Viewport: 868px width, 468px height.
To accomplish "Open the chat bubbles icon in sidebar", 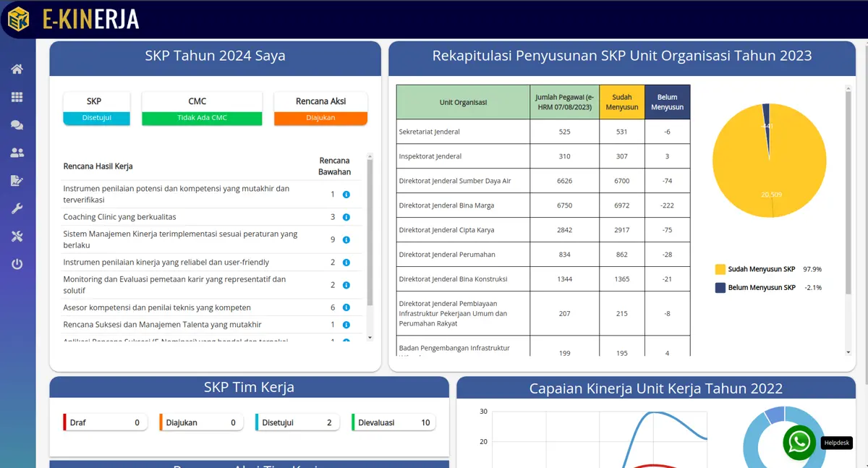I will [x=17, y=125].
